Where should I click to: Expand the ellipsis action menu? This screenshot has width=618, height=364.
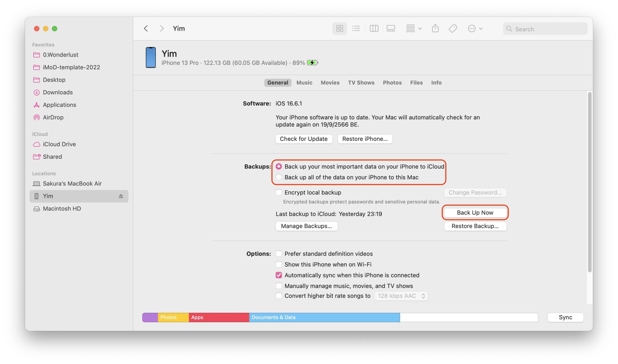coord(475,29)
